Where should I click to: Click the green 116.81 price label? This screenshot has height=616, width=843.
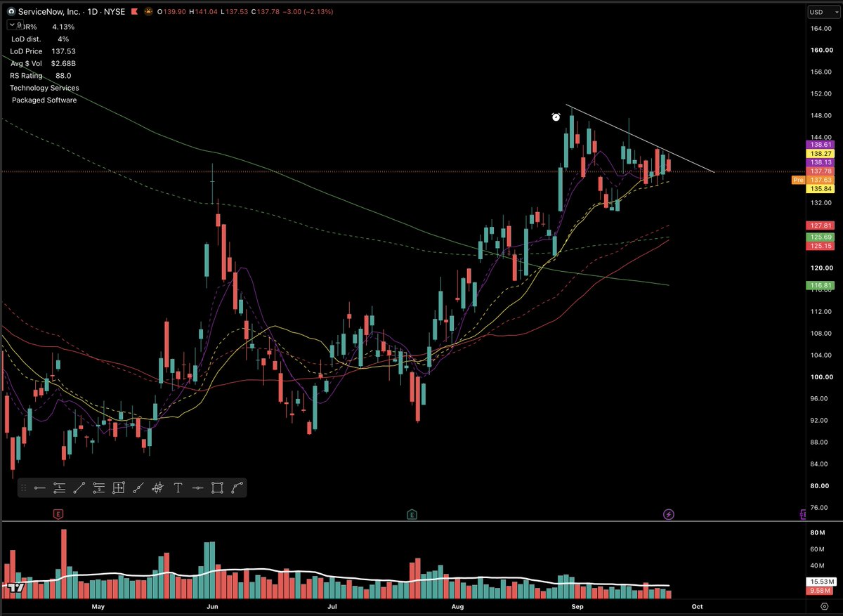click(821, 286)
